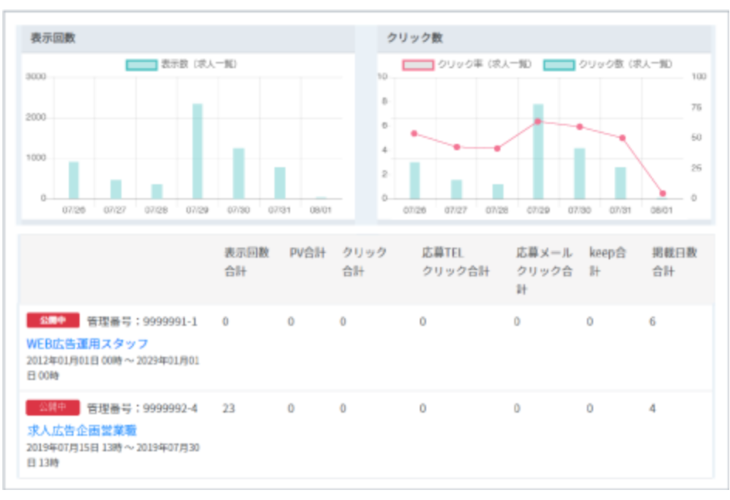The image size is (730, 500).
Task: Toggle the クリック数 legend swatch in click chart
Action: (558, 65)
